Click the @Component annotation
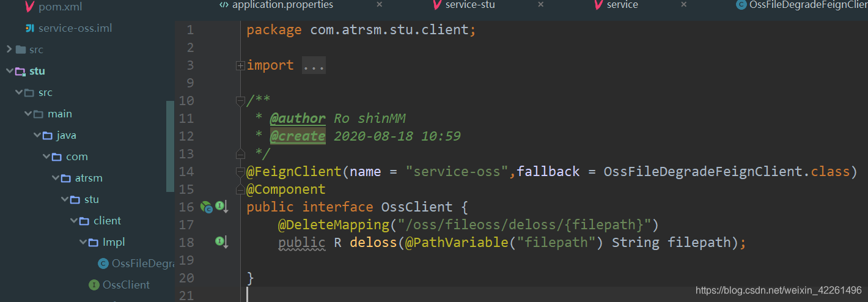 click(286, 190)
